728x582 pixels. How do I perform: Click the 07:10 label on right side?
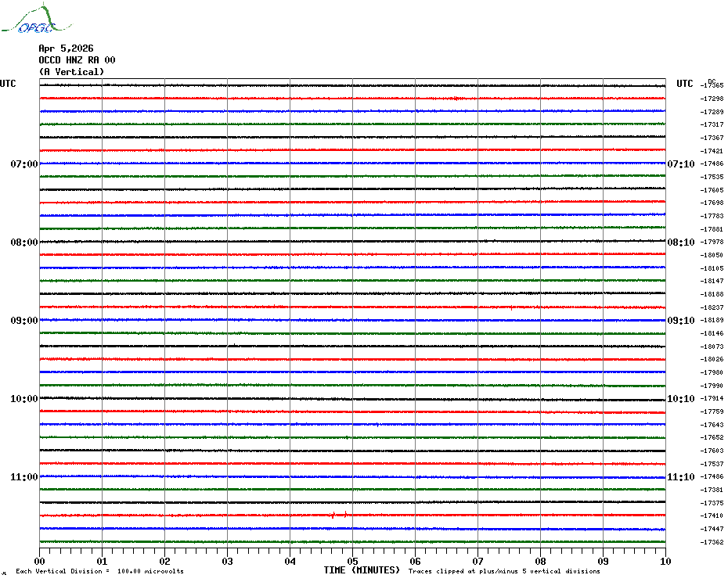(680, 164)
